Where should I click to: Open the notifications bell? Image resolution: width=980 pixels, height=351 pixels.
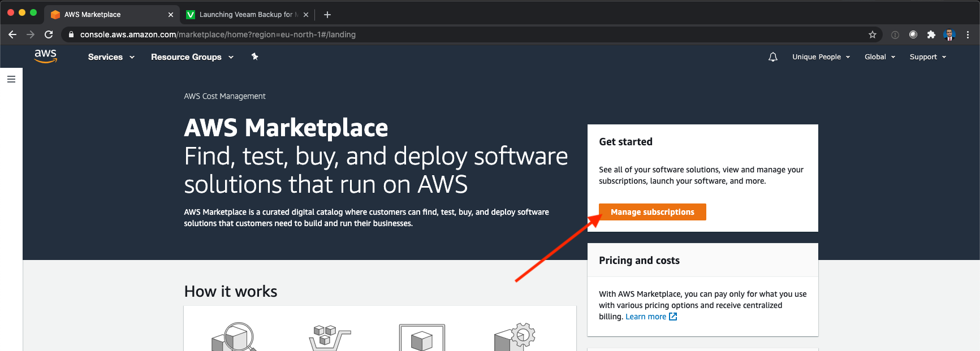tap(773, 57)
